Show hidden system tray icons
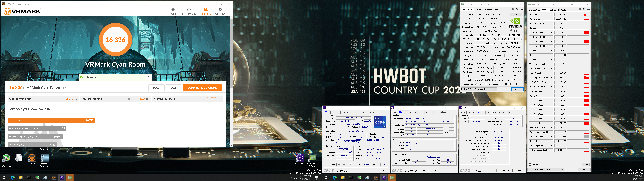This screenshot has height=181, width=644. point(291,178)
